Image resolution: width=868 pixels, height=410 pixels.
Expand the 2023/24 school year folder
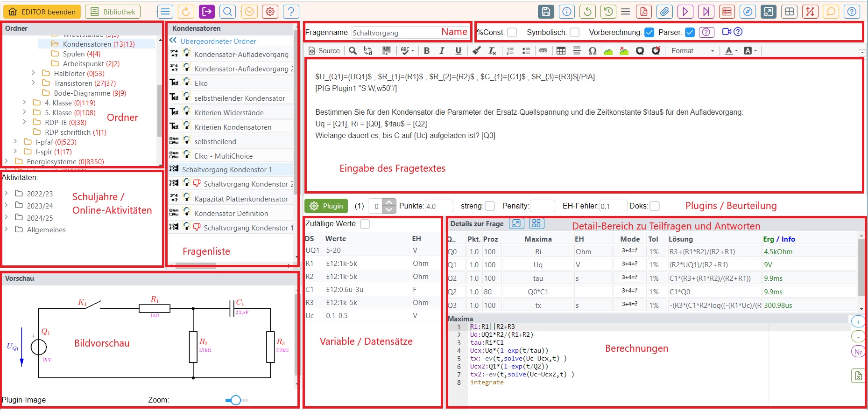click(7, 205)
